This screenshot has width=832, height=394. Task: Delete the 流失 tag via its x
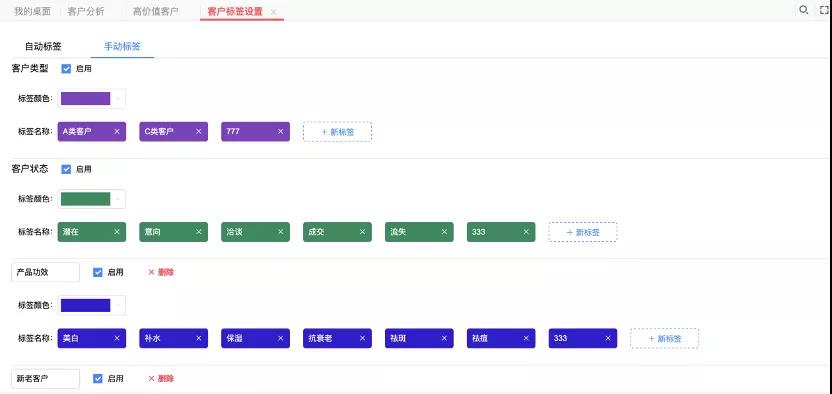[444, 232]
